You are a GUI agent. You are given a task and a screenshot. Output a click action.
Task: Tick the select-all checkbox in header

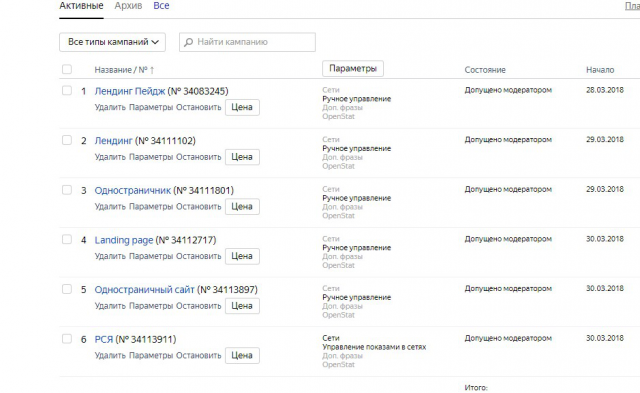coord(67,69)
